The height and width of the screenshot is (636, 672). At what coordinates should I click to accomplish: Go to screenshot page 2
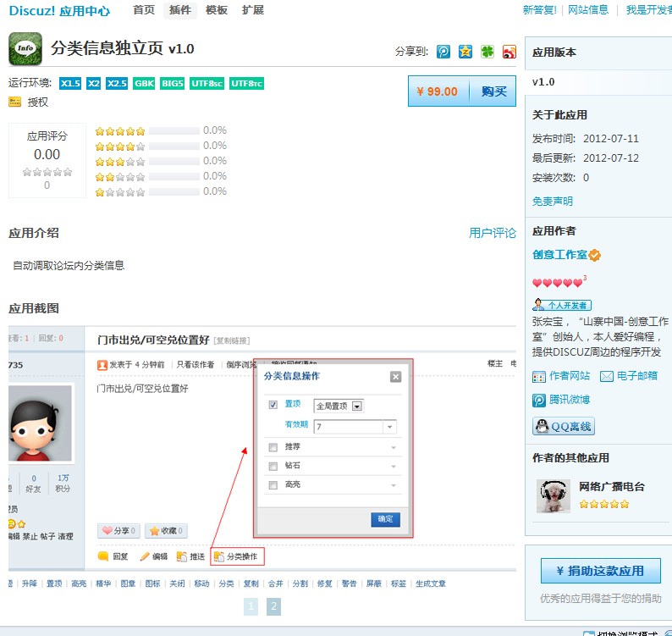coord(273,606)
